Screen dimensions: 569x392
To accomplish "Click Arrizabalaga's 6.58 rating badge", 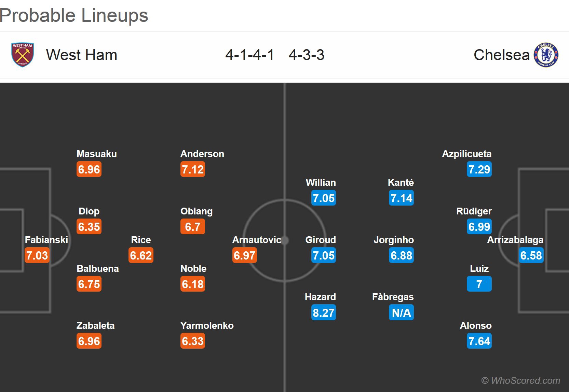I will (531, 255).
